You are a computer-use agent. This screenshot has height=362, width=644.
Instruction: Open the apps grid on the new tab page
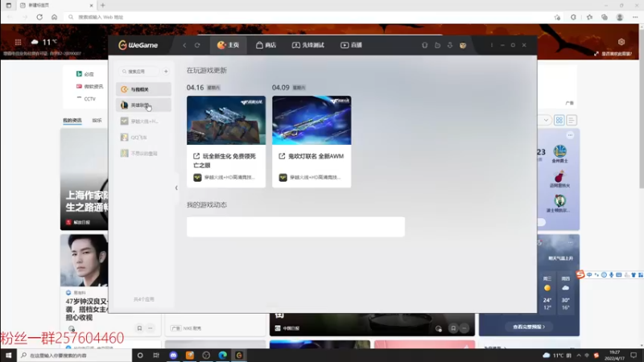(18, 43)
